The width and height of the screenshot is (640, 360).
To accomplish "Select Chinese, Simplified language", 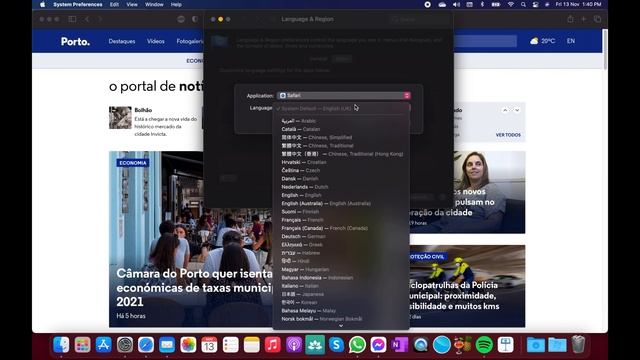I will tap(341, 138).
